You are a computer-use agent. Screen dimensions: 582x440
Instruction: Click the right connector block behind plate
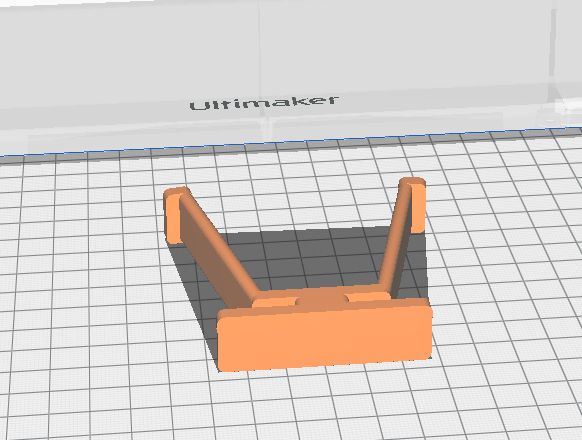point(368,296)
